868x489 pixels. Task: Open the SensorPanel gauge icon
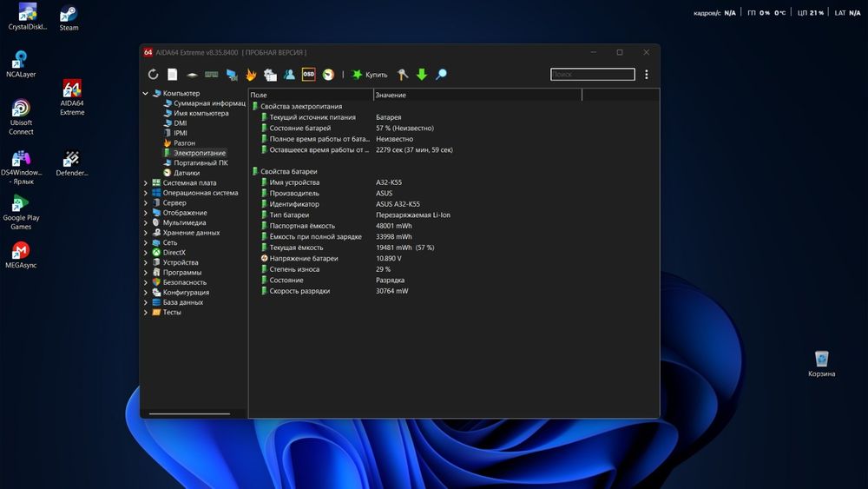[x=328, y=74]
